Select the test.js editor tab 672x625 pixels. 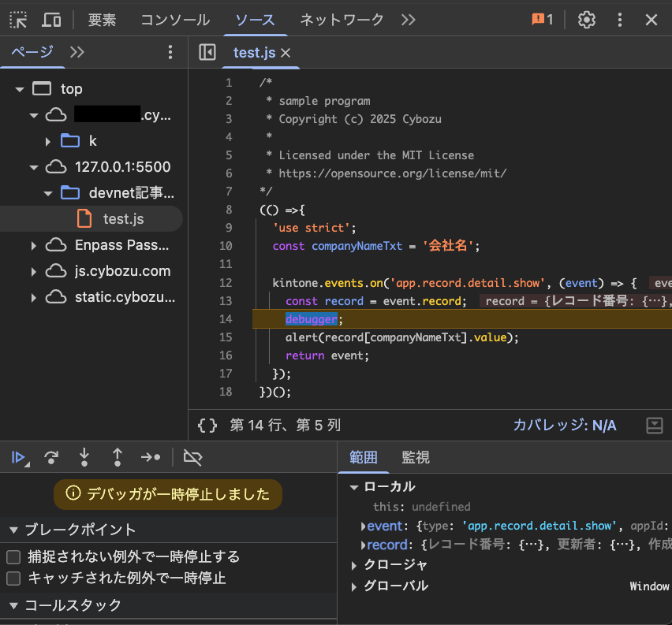(x=254, y=53)
